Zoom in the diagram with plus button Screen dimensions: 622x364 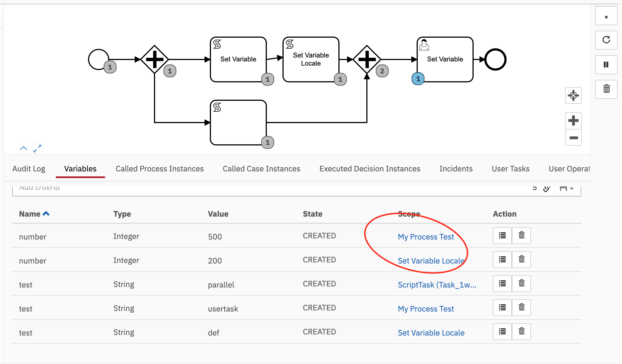tap(573, 121)
